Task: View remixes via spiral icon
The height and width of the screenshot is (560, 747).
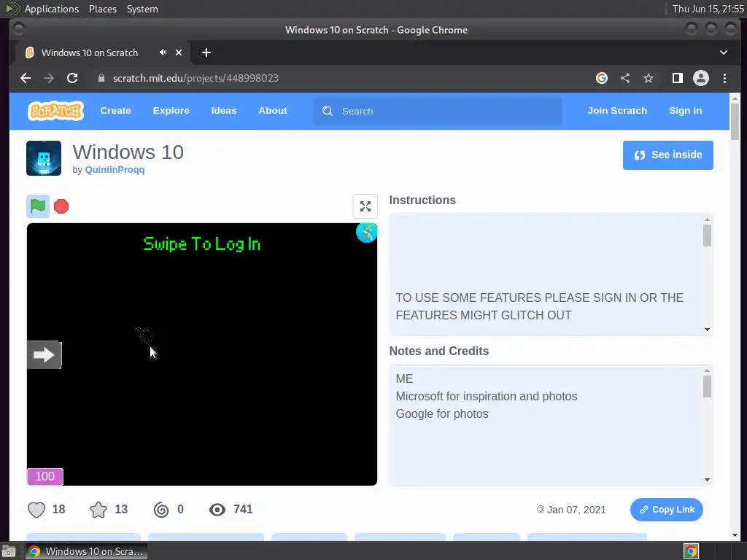Action: click(x=161, y=510)
